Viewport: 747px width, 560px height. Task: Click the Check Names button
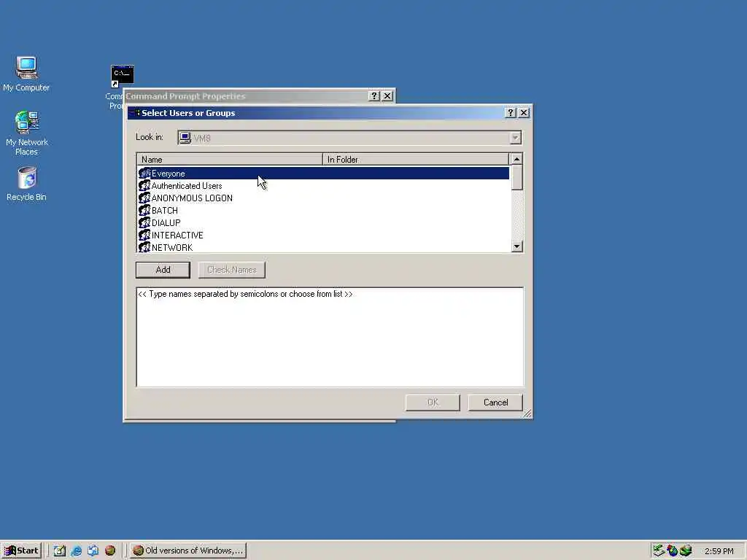point(231,270)
